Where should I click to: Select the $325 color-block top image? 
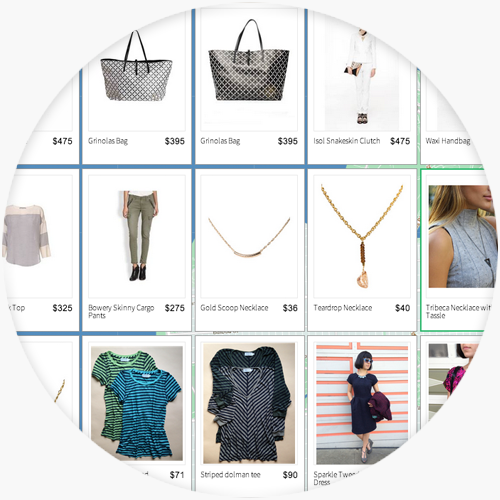(x=27, y=236)
